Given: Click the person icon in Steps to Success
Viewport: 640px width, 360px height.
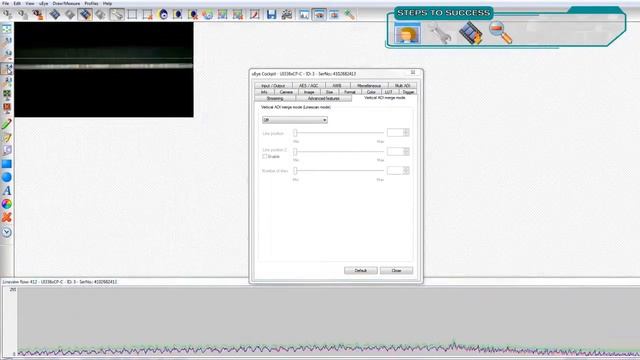Looking at the screenshot, I should click(x=407, y=33).
